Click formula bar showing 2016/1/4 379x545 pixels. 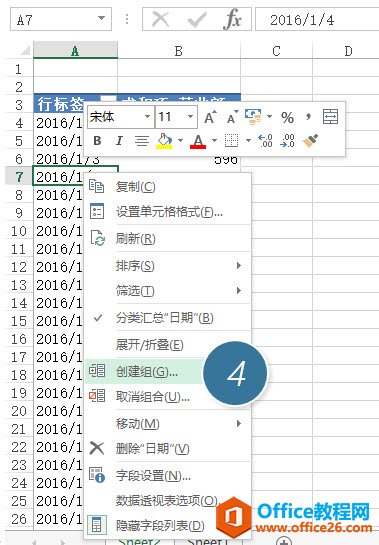(317, 19)
